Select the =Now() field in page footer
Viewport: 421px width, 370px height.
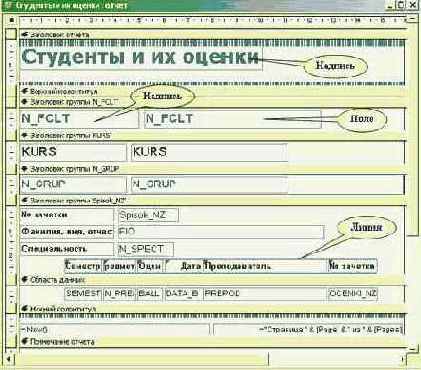pos(115,329)
